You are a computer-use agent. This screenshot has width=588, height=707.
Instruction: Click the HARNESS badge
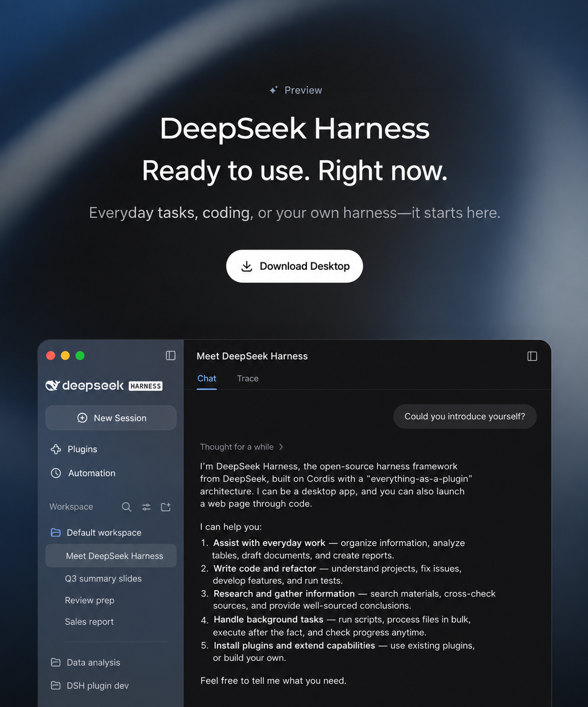[x=145, y=386]
